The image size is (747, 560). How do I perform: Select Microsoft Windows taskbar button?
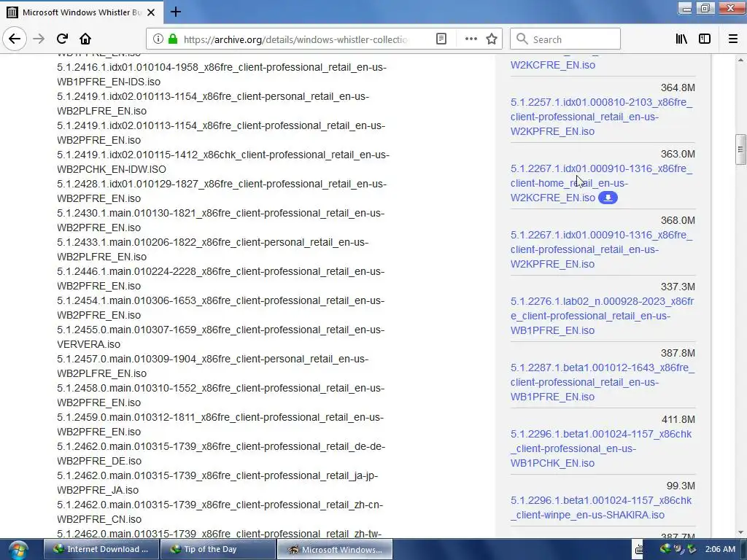point(335,550)
